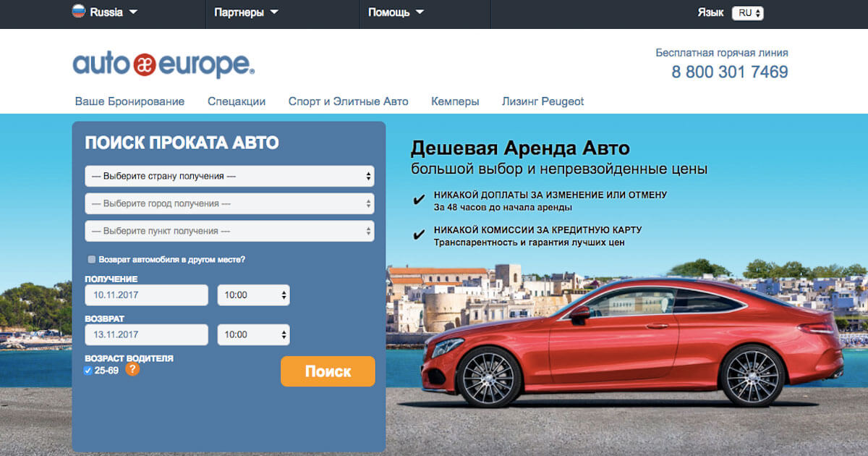The width and height of the screenshot is (868, 456).
Task: Open the 'Помощь' menu
Action: coord(394,12)
